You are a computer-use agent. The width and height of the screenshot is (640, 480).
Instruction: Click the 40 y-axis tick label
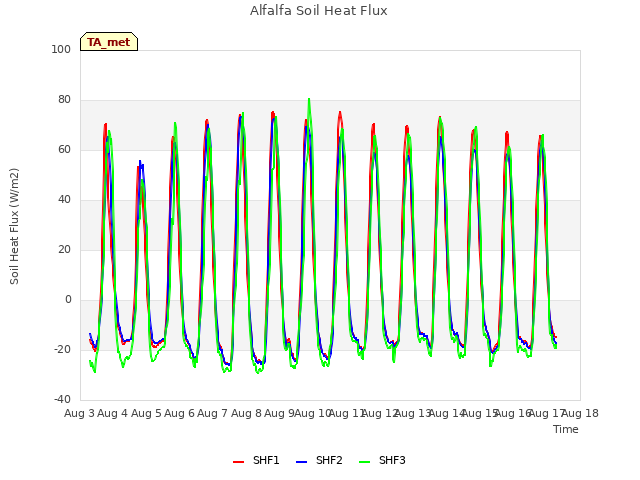(x=64, y=200)
